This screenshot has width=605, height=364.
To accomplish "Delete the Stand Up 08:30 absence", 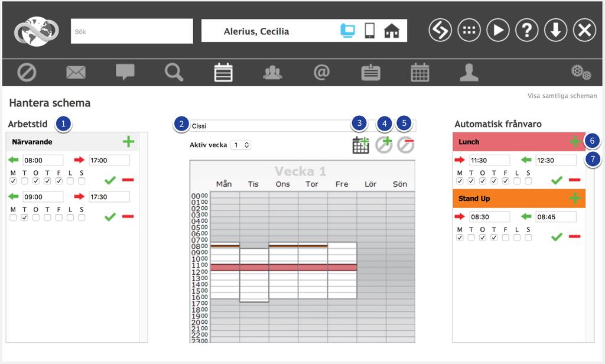I will pyautogui.click(x=574, y=236).
